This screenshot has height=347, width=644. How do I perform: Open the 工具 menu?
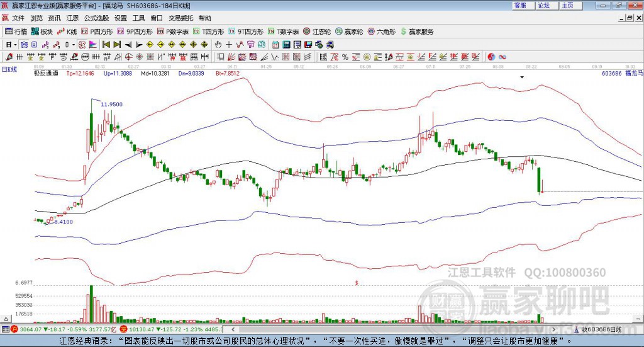[139, 18]
